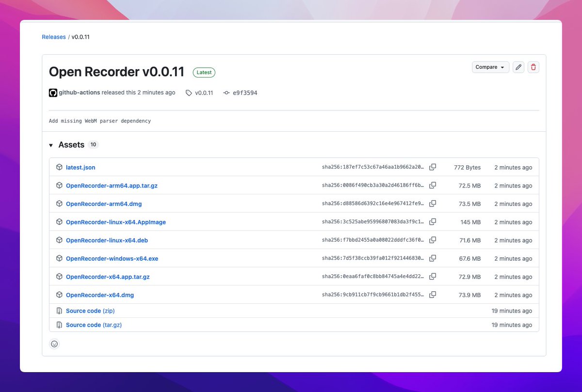Screen dimensions: 582x392
Task: Click package icon next to OpenRecorder-x64.dmg
Action: pos(59,295)
